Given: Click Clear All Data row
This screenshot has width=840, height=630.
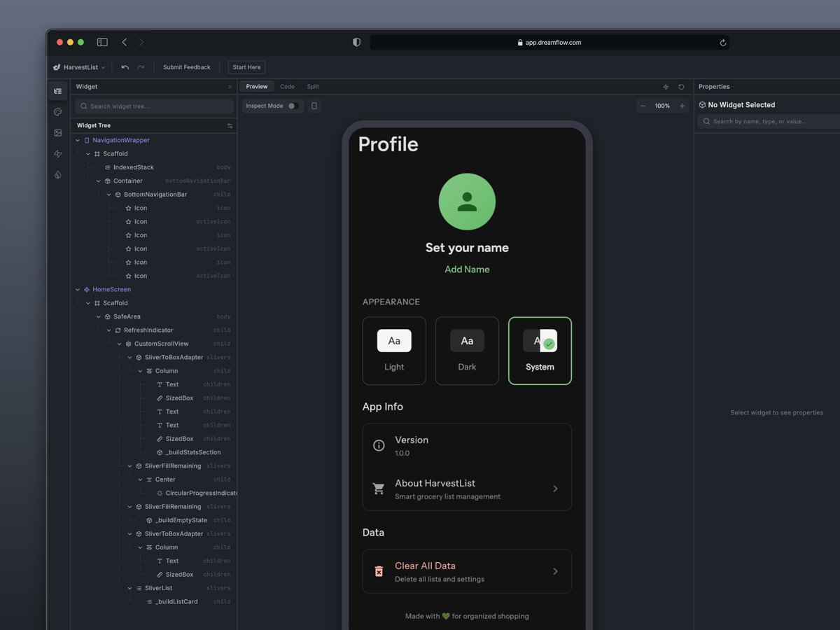Looking at the screenshot, I should click(467, 571).
